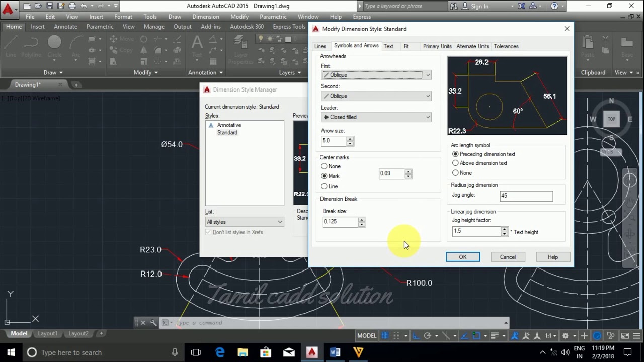Screen dimensions: 644x362
Task: Click Clean Screen icon in status bar
Action: [625, 336]
